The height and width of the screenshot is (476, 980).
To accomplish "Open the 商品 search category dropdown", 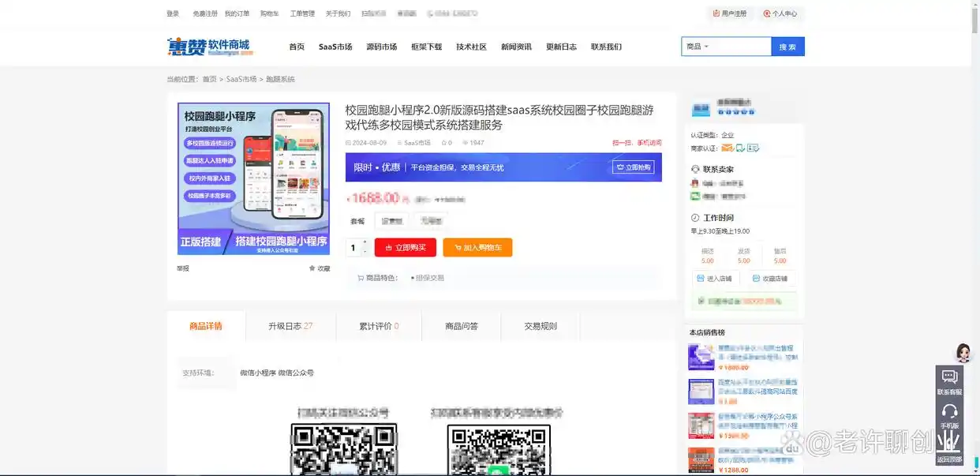I will (x=698, y=47).
